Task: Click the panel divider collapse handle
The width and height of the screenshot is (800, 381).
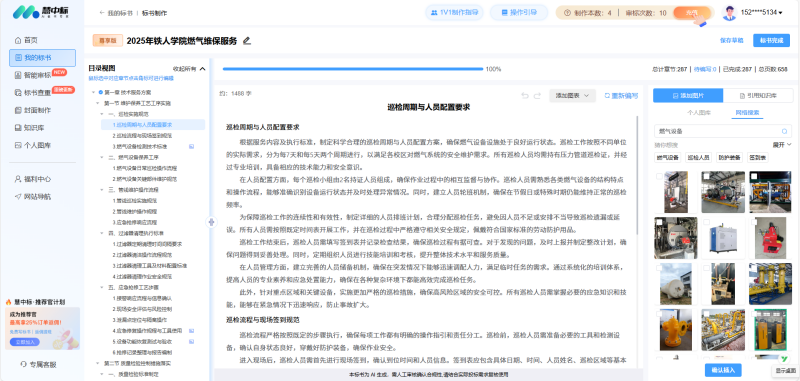Action: click(x=212, y=222)
